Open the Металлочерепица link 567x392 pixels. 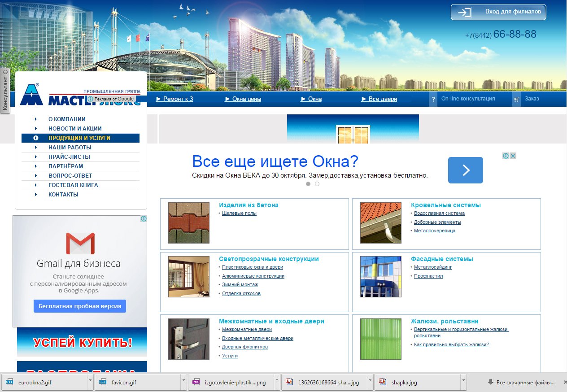435,231
